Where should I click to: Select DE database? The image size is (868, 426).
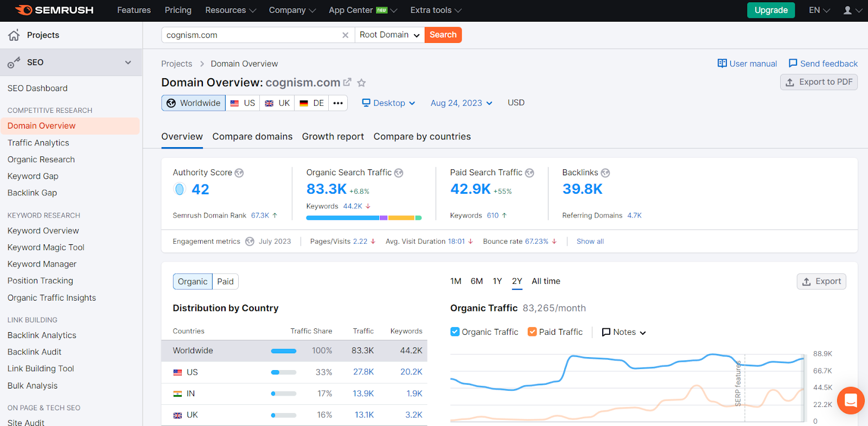(x=311, y=103)
